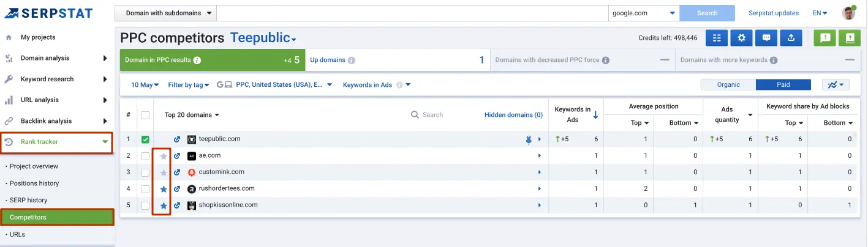Select Domain in PPC results tab
The image size is (868, 247).
pos(212,61)
